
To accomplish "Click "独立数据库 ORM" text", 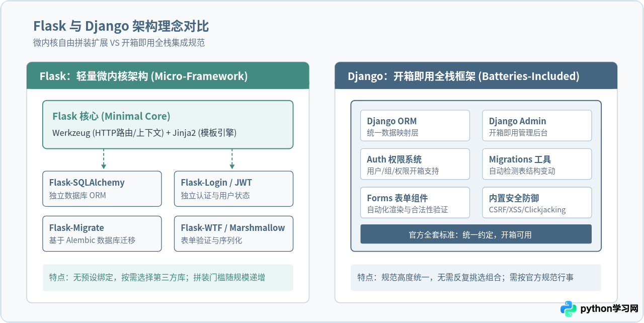I will 77,195.
